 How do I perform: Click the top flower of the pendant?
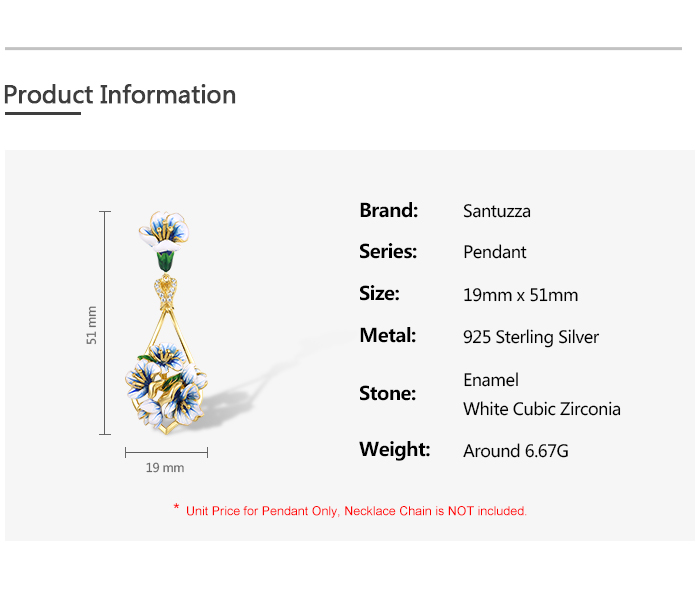pos(164,233)
